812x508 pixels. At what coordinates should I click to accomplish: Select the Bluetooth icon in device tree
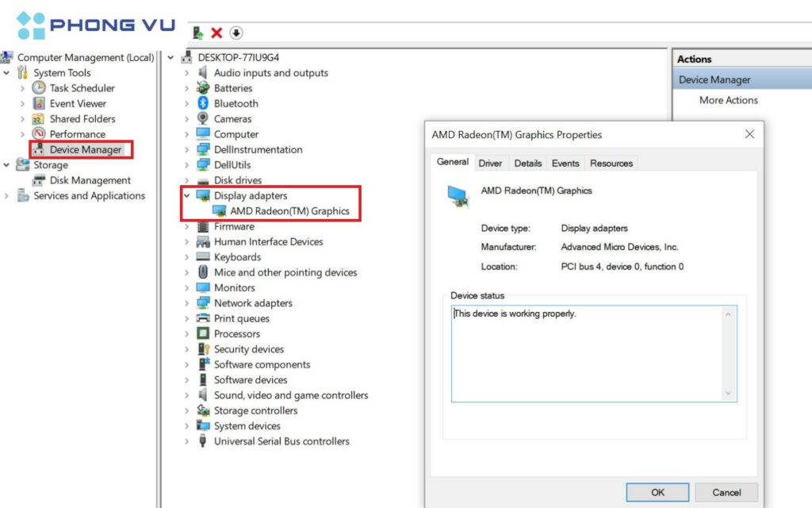point(203,103)
